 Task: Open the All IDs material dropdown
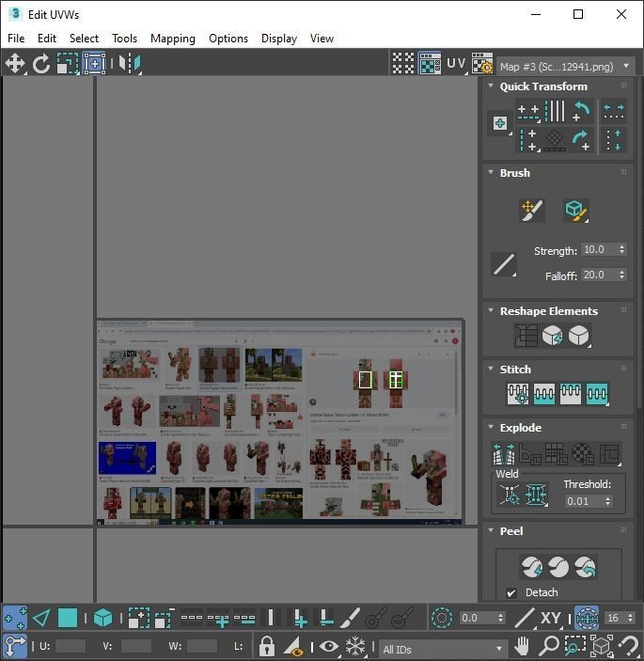[x=442, y=649]
